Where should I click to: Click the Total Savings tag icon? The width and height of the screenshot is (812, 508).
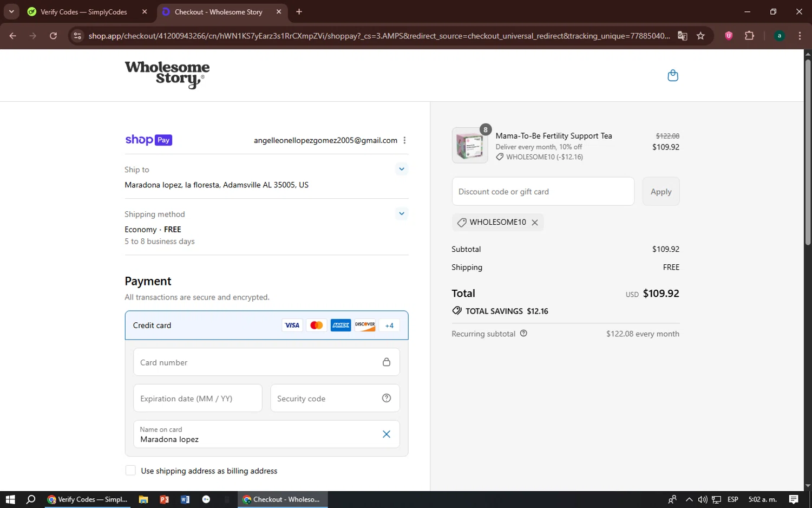point(457,311)
